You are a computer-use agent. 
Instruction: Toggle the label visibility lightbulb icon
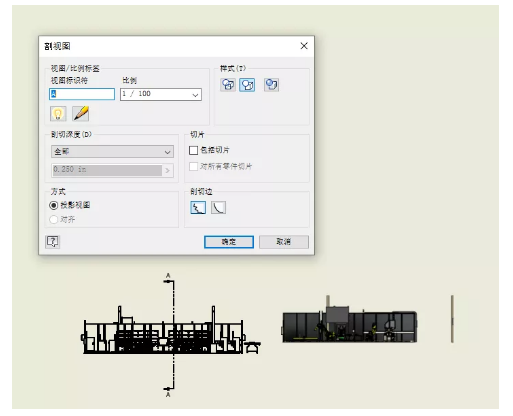[58, 114]
